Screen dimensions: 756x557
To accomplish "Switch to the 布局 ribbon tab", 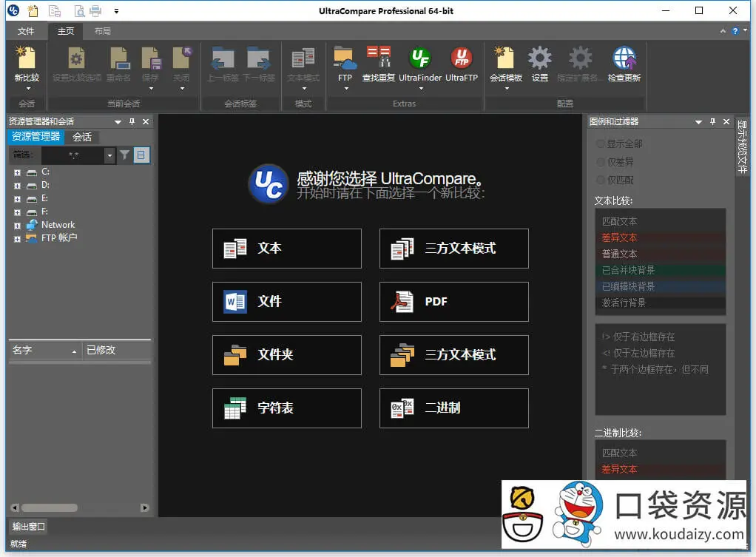I will (x=102, y=31).
